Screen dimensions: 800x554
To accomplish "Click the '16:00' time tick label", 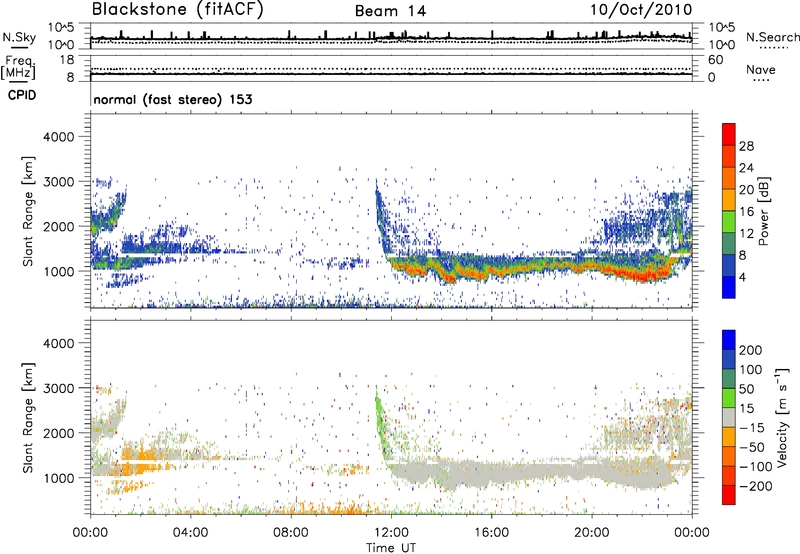I will (491, 533).
